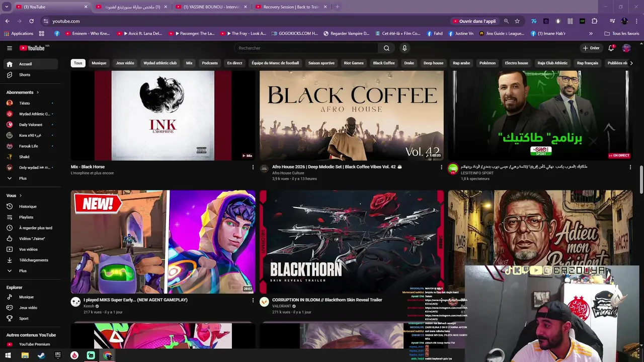This screenshot has height=362, width=644.
Task: Select the Deep house filter chip
Action: pyautogui.click(x=433, y=63)
